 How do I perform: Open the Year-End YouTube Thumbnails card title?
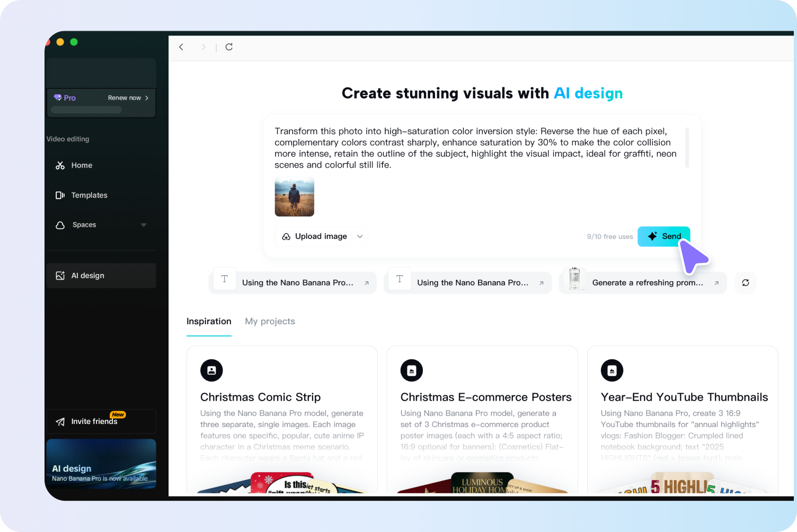684,397
